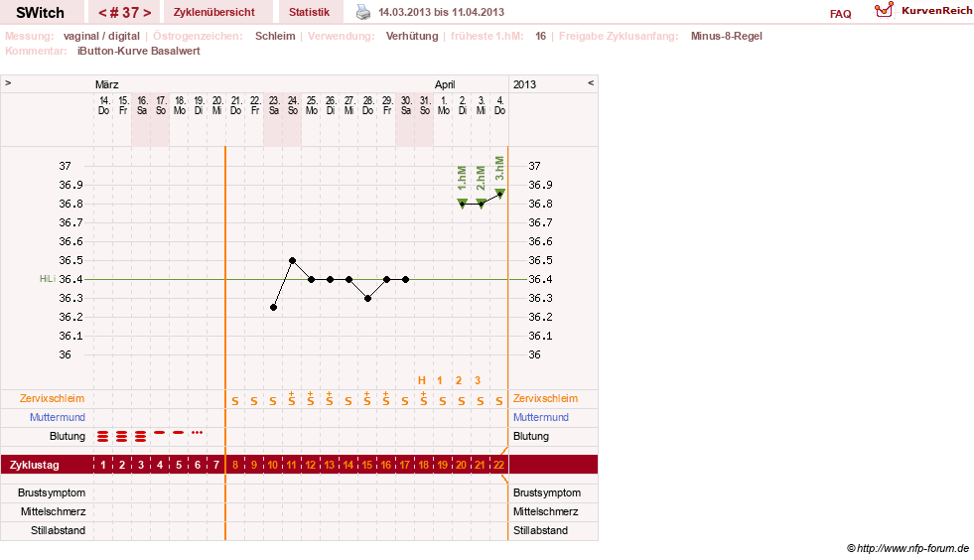The height and width of the screenshot is (560, 974).
Task: Click date header 4. Do
Action: 499,105
